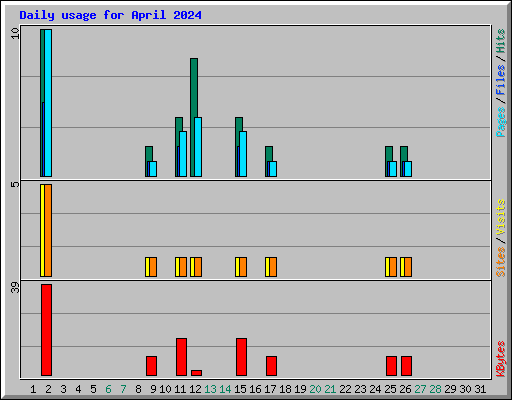
Task: Select day 9 orange sites bar
Action: click(x=153, y=267)
